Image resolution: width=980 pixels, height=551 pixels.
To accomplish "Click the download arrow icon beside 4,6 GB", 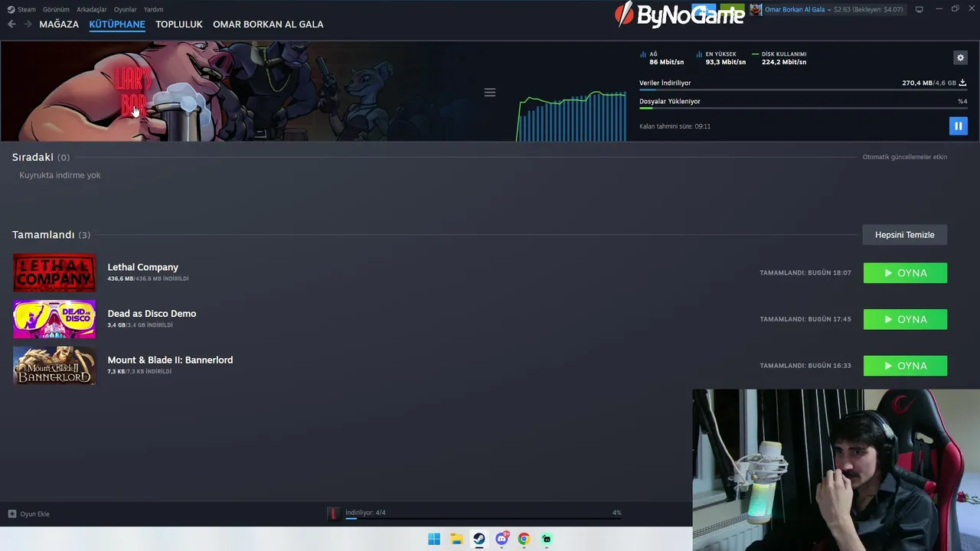I will pyautogui.click(x=962, y=83).
